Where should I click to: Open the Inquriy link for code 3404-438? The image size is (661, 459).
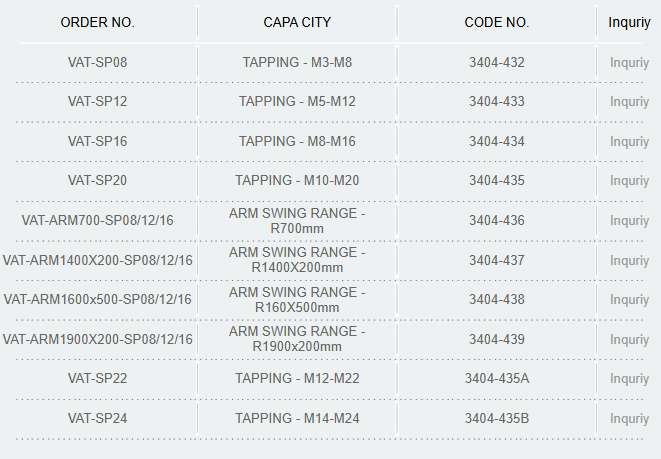point(629,300)
